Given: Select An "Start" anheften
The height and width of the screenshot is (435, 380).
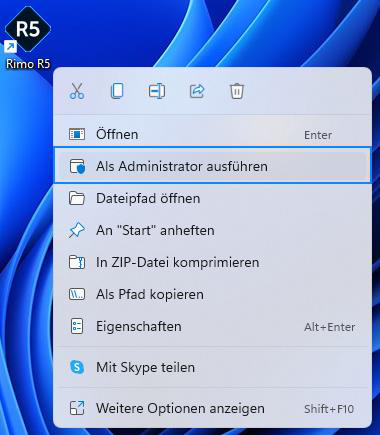Looking at the screenshot, I should tap(212, 230).
